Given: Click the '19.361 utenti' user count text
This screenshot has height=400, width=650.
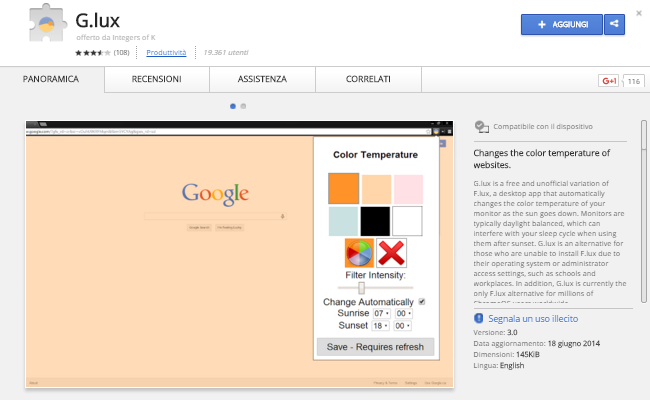Looking at the screenshot, I should pos(226,53).
